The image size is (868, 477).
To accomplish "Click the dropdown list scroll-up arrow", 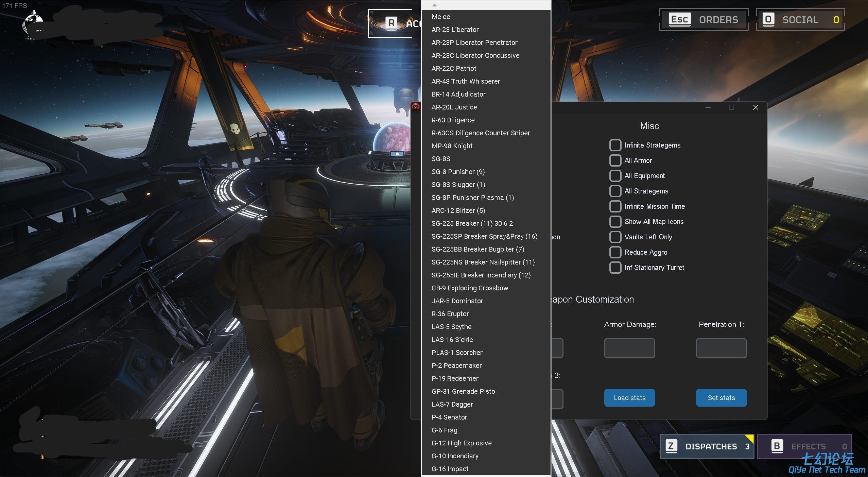I will (434, 5).
